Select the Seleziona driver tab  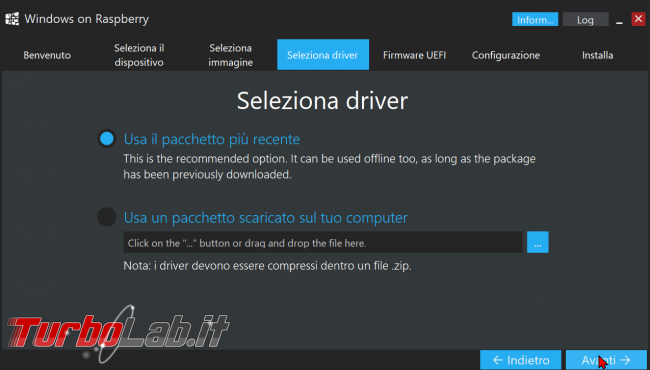pyautogui.click(x=323, y=55)
